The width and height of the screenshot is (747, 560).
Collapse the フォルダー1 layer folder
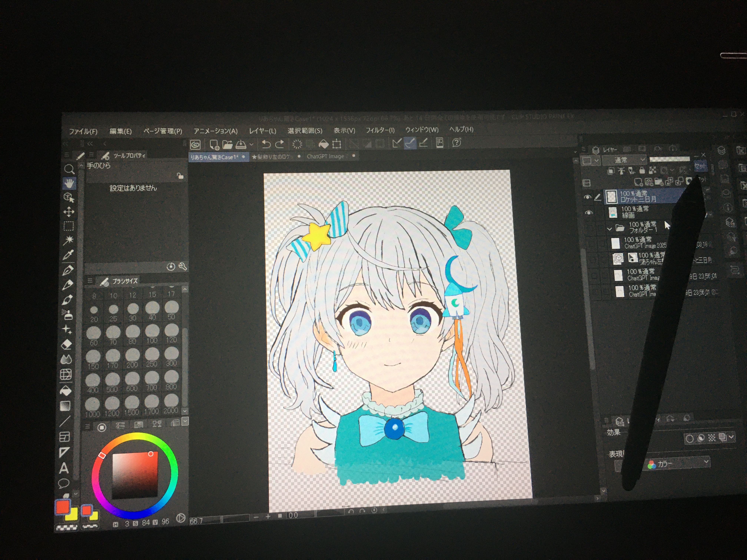[x=609, y=229]
